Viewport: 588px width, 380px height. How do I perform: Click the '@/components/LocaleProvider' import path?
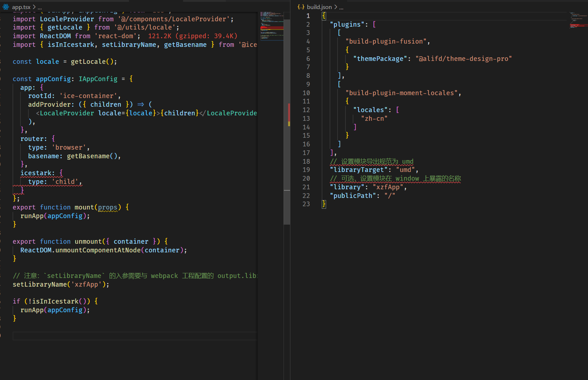pyautogui.click(x=174, y=19)
